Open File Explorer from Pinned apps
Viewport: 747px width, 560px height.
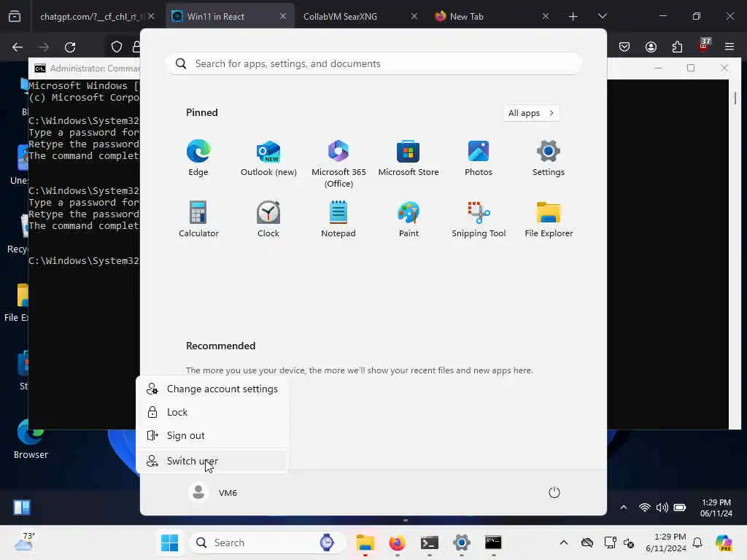click(549, 219)
